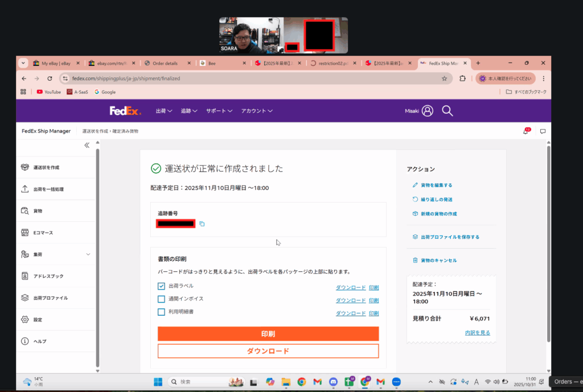
Task: Click the copy tracking number icon
Action: (x=202, y=224)
